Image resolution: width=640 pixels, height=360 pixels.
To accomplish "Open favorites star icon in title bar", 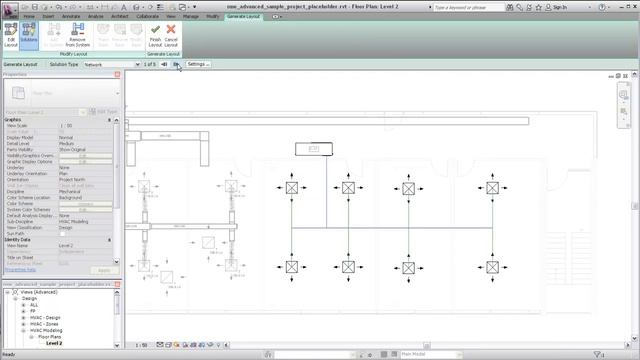I will [538, 7].
